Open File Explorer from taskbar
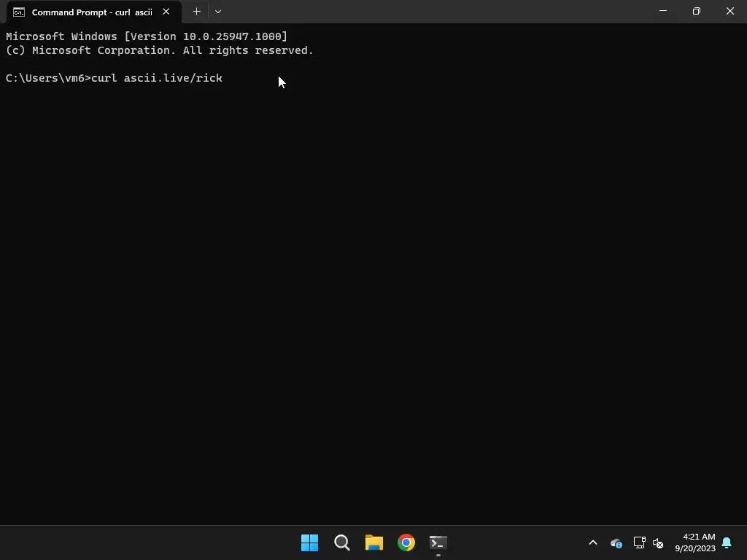Screen dimensions: 747x560 374,542
